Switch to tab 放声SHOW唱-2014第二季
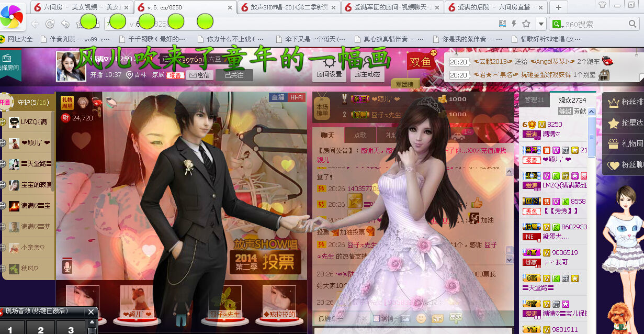This screenshot has height=334, width=644. (x=289, y=7)
